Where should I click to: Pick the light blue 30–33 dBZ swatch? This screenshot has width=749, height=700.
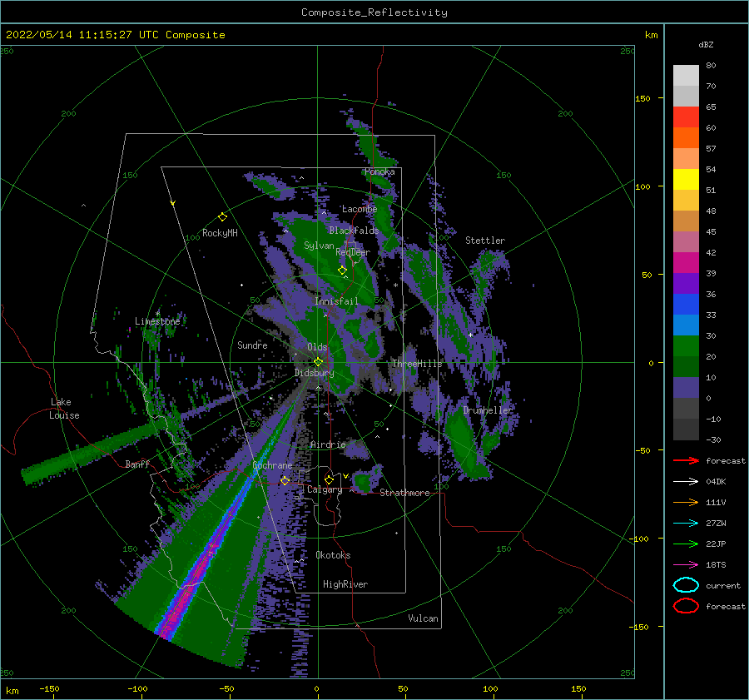tap(686, 325)
